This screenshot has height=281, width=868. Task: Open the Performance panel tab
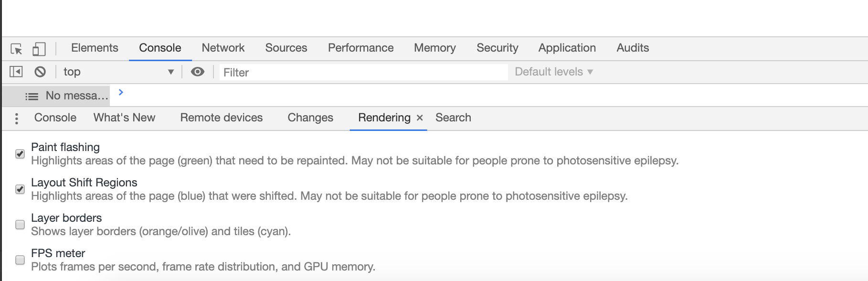(360, 48)
